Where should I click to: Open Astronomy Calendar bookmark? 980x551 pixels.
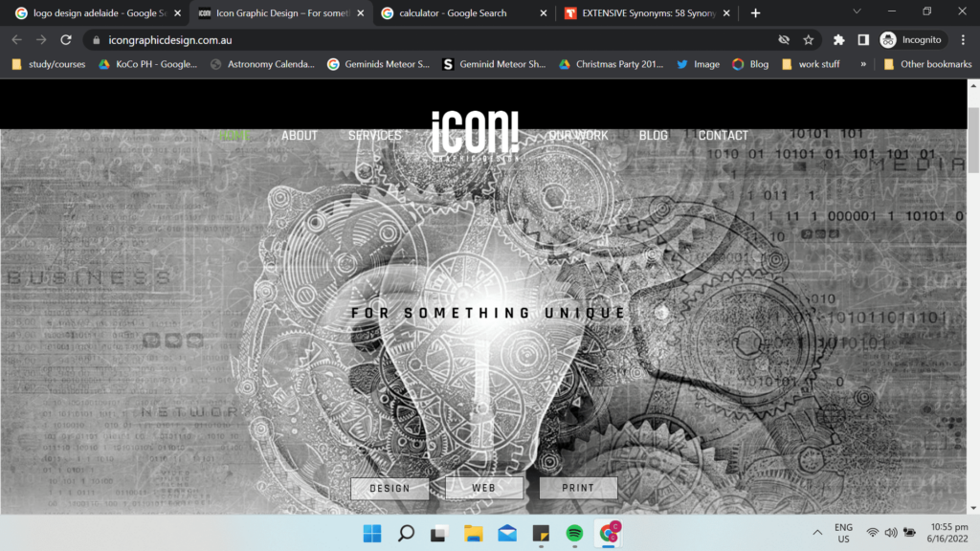click(262, 64)
